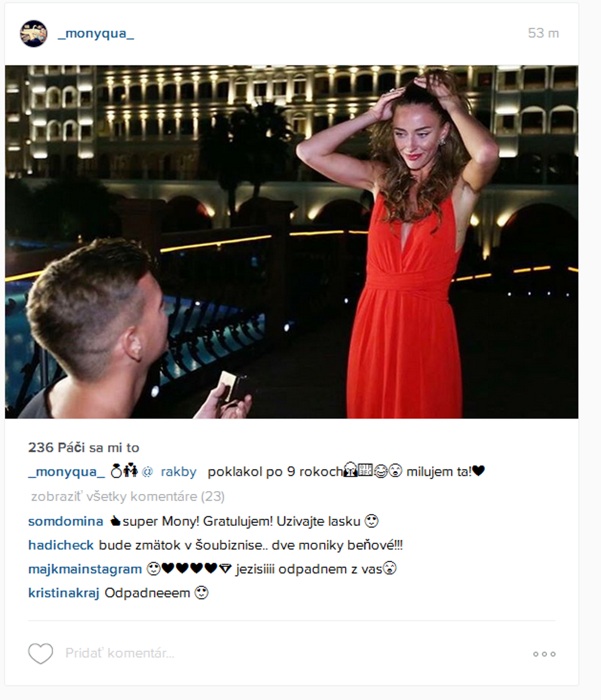Viewport: 601px width, 700px height.
Task: Click the ring emoji in caption
Action: point(116,471)
